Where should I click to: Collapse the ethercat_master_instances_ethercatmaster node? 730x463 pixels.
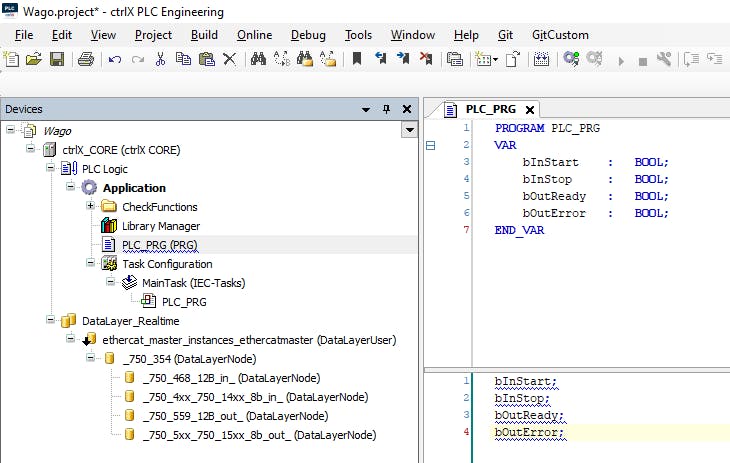click(x=70, y=339)
